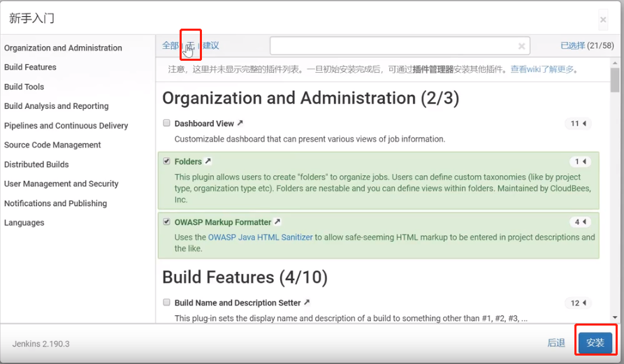Select all plugins via 全部 link
Image resolution: width=624 pixels, height=364 pixels.
[170, 45]
